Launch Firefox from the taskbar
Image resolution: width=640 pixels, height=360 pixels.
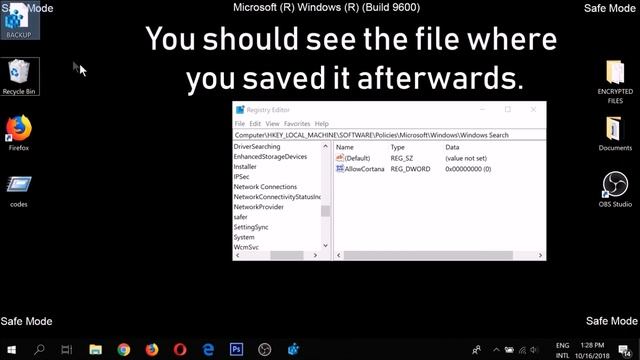point(152,349)
